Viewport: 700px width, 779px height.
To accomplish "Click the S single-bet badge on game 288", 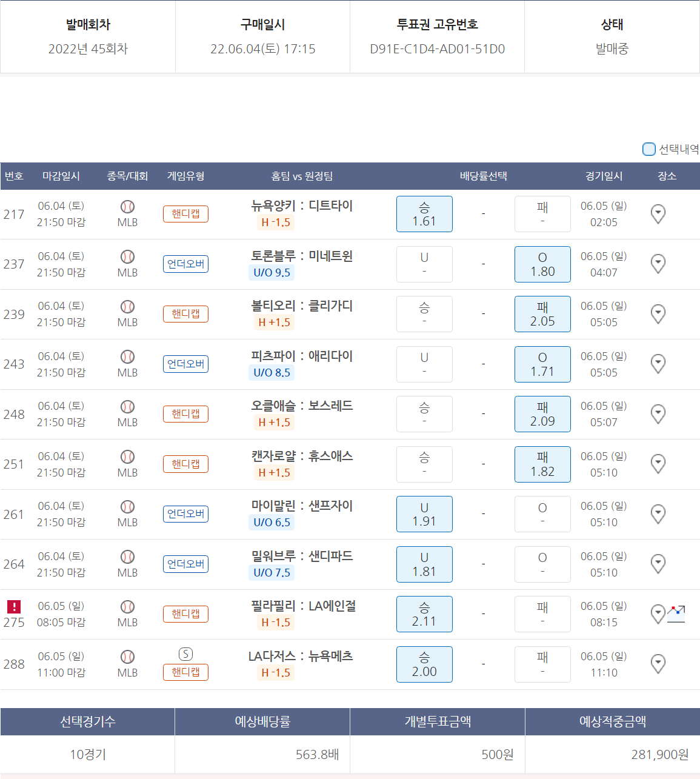I will point(186,654).
